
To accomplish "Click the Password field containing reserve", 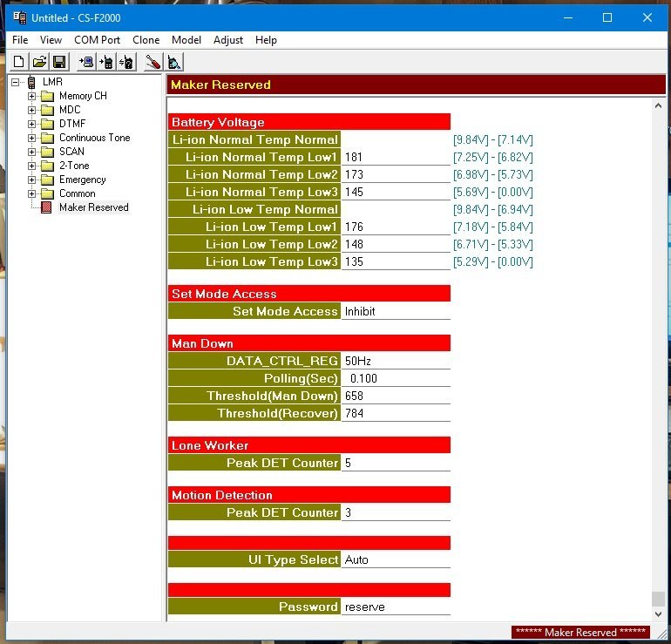I will coord(395,607).
